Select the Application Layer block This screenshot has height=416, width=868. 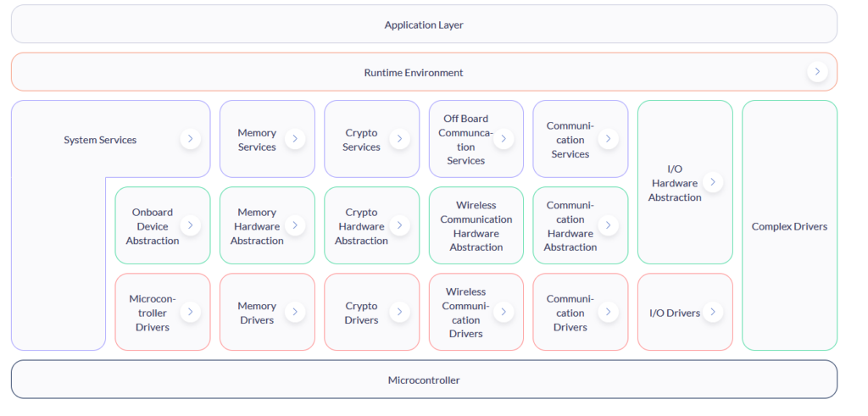pos(424,25)
